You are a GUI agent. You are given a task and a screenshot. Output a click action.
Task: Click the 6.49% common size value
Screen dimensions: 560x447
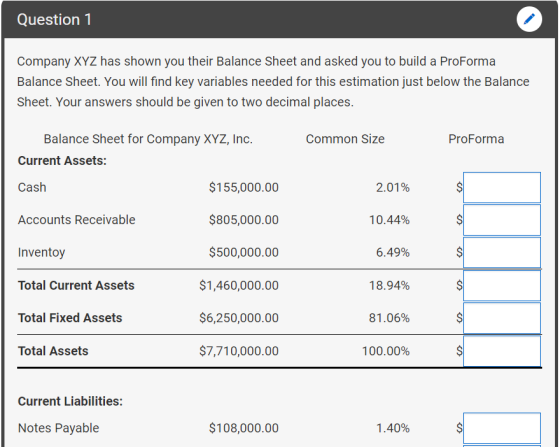[x=392, y=252]
